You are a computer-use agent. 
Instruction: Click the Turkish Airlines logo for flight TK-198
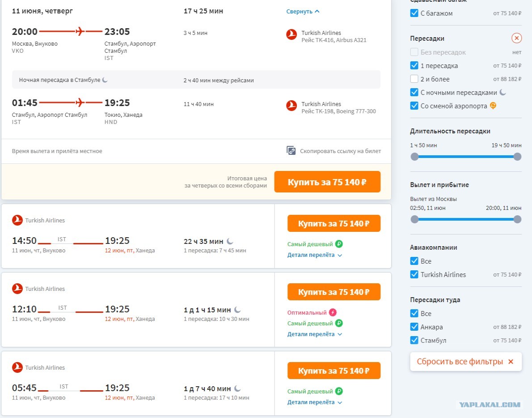coord(291,106)
